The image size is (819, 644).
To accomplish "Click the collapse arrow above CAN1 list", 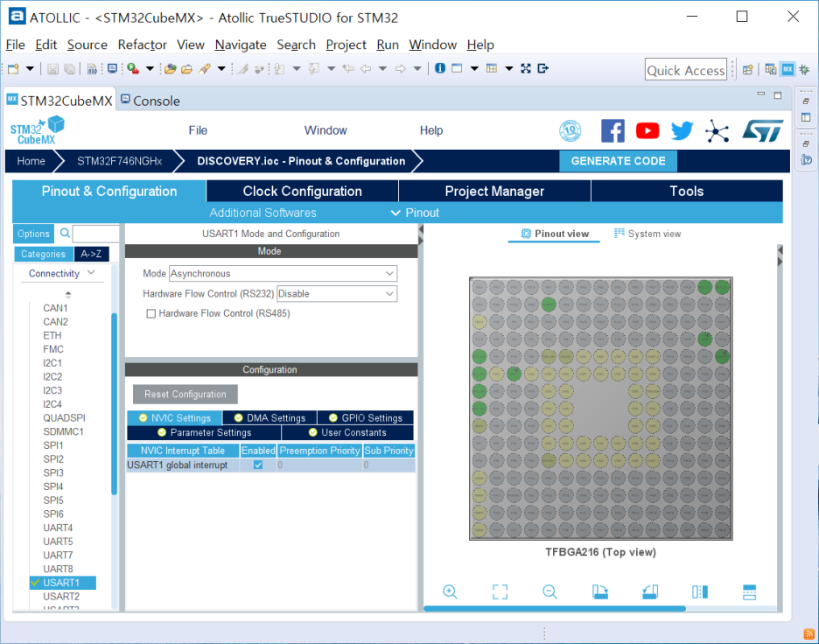I will (68, 294).
